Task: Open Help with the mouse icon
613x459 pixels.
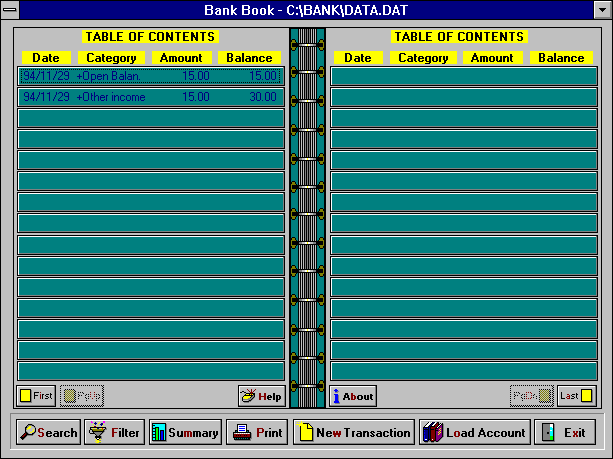Action: pyautogui.click(x=262, y=396)
